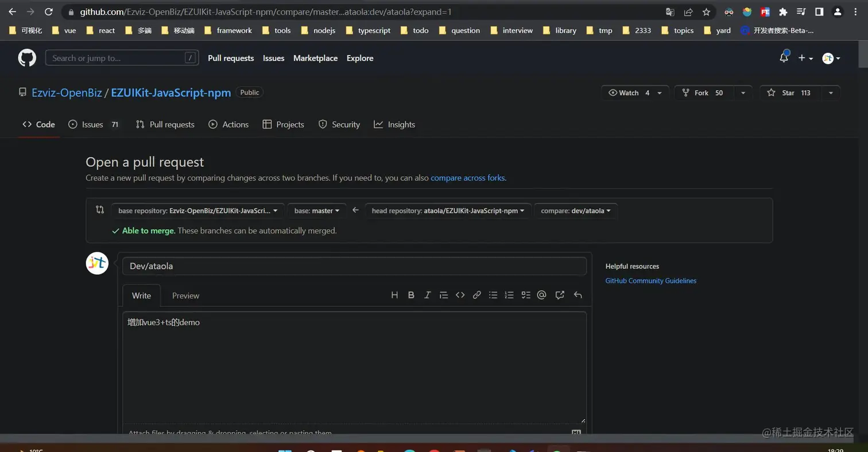Open the plus create-new dropdown
The height and width of the screenshot is (452, 868).
(805, 58)
